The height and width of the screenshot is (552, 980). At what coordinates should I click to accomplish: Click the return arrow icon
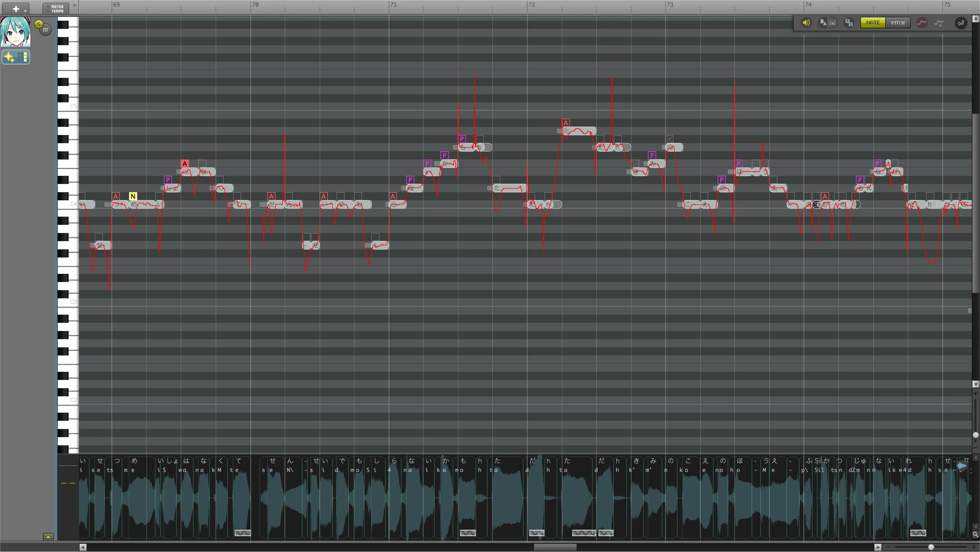(961, 23)
